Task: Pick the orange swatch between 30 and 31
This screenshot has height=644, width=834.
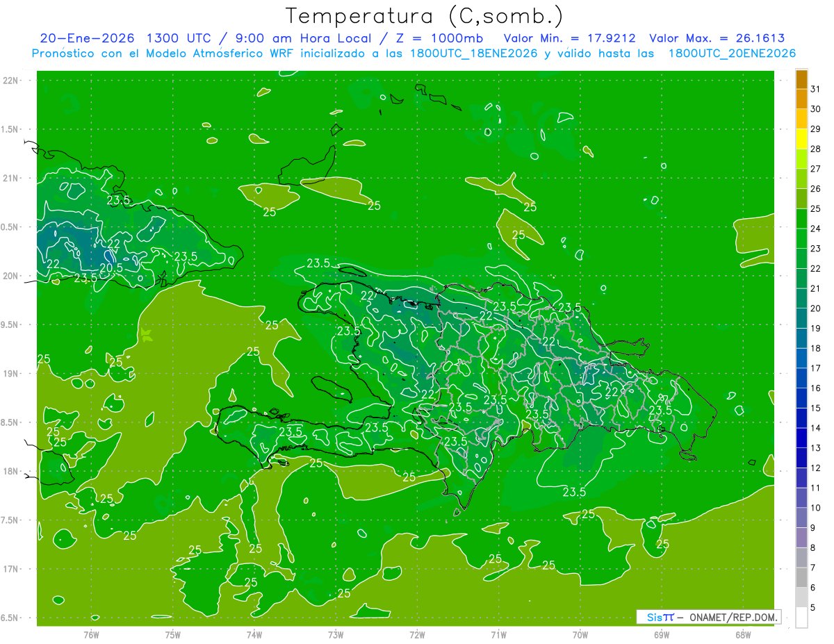Action: [x=801, y=99]
